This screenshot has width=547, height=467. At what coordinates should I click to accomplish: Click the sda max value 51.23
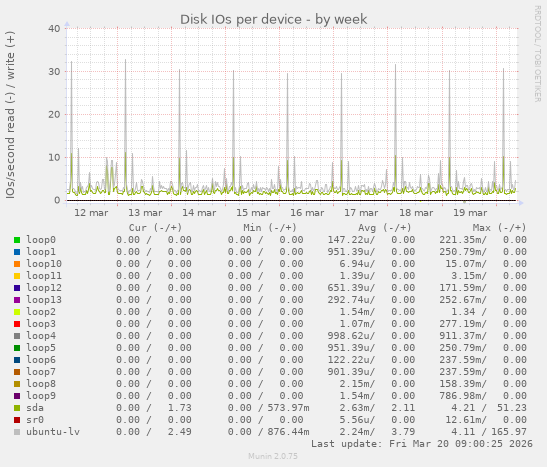pyautogui.click(x=512, y=408)
